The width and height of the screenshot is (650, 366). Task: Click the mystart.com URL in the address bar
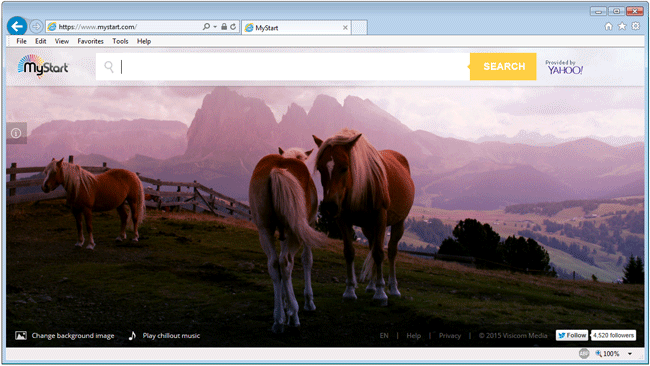pos(97,27)
